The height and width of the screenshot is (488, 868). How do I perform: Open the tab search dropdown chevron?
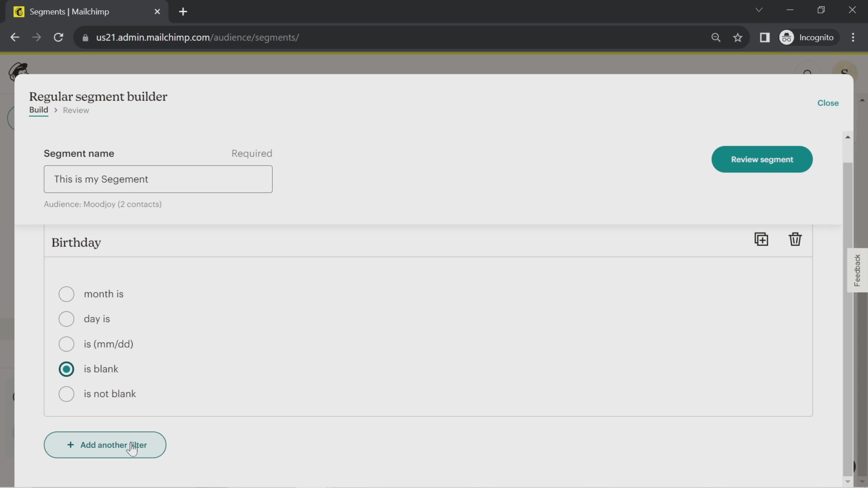tap(759, 10)
